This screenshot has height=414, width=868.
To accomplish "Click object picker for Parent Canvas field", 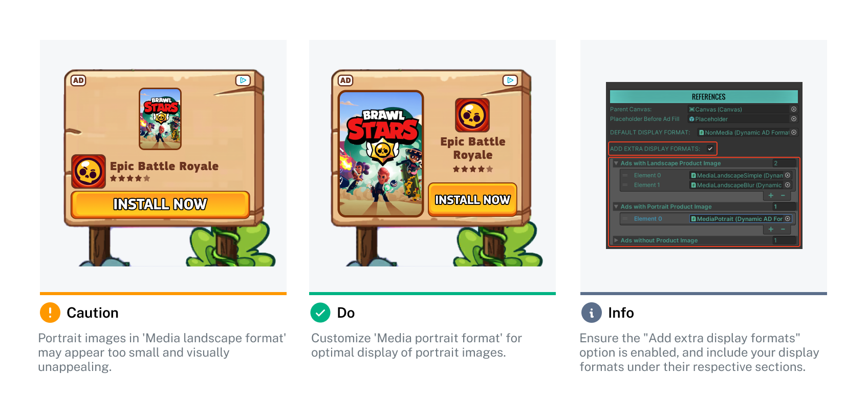I will tap(794, 109).
